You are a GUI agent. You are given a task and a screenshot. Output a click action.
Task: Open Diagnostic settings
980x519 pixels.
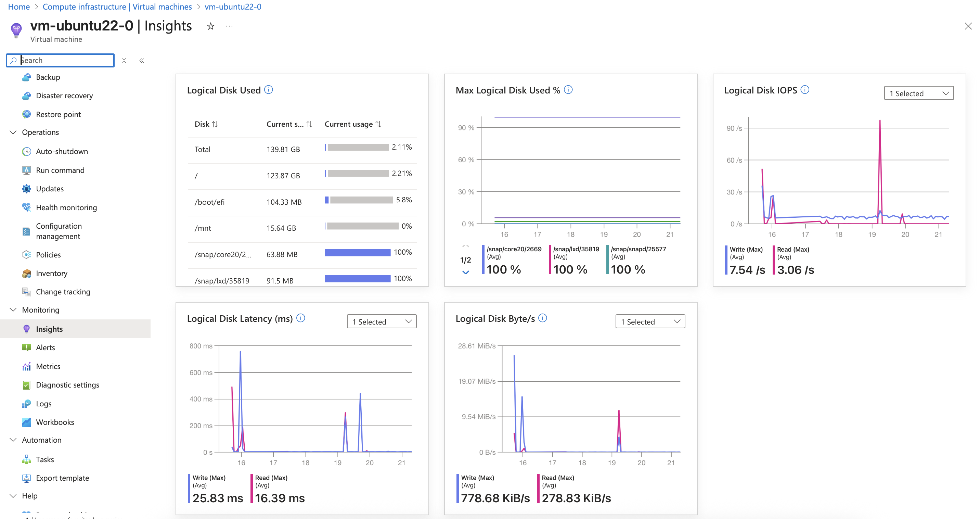(67, 385)
